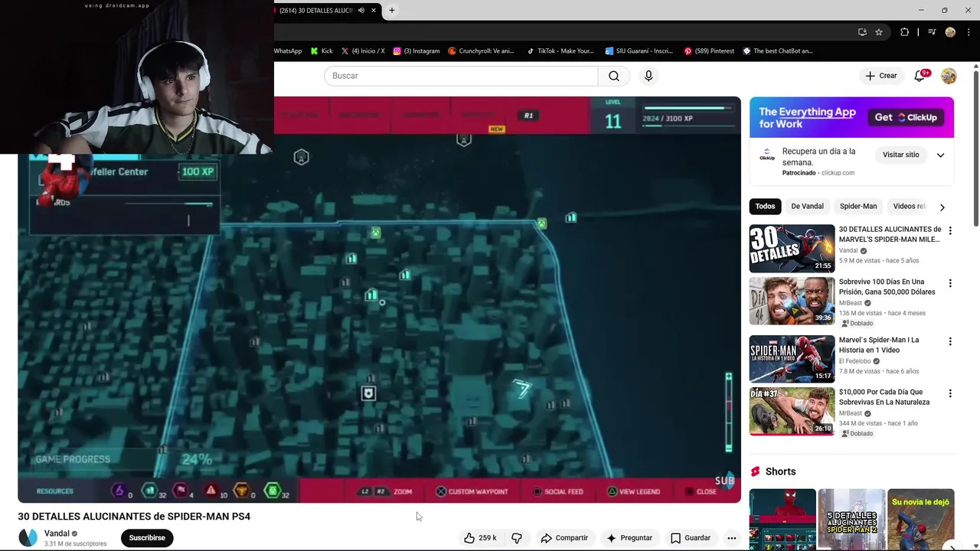
Task: Open Marvel's Spider-Man Historia thumbnail
Action: (792, 359)
